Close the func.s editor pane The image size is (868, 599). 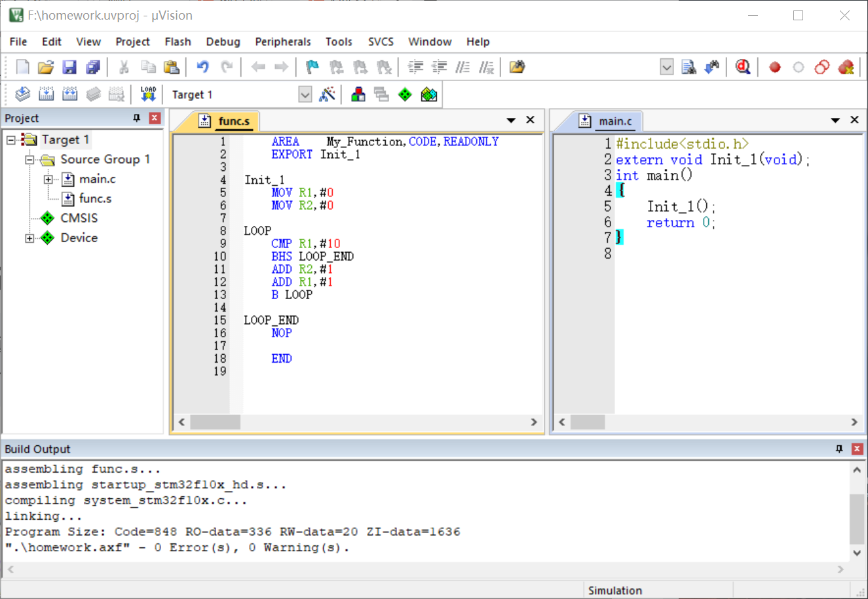tap(530, 120)
